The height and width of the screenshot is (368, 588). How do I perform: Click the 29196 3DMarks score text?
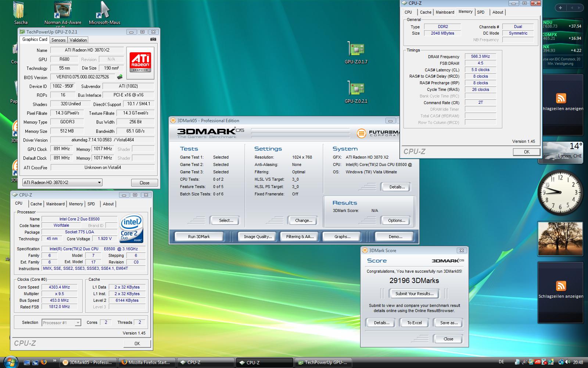pyautogui.click(x=414, y=280)
